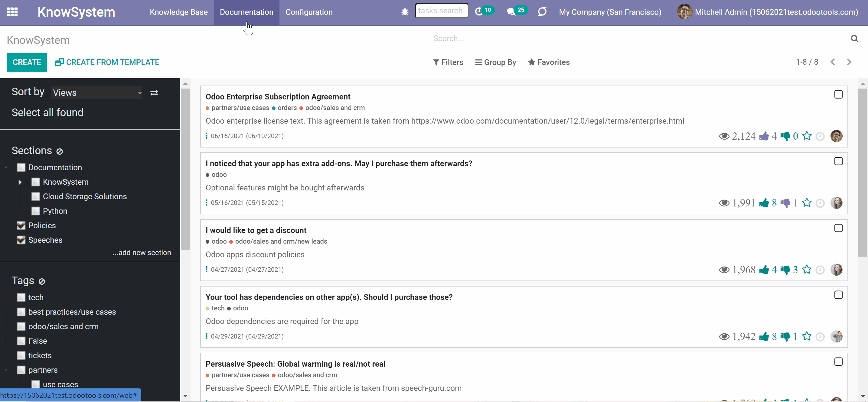Click the KnowSystem brand title in navbar
Viewport: 868px width, 402px height.
[76, 12]
